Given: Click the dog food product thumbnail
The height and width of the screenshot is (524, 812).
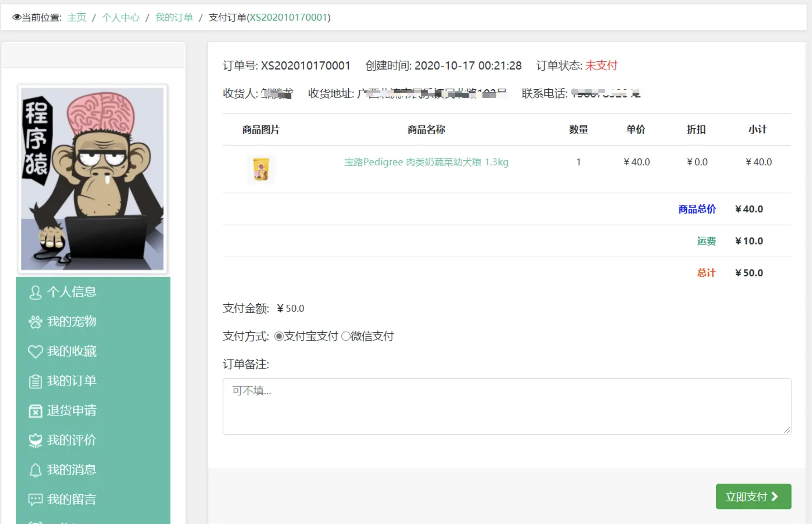Looking at the screenshot, I should 261,170.
